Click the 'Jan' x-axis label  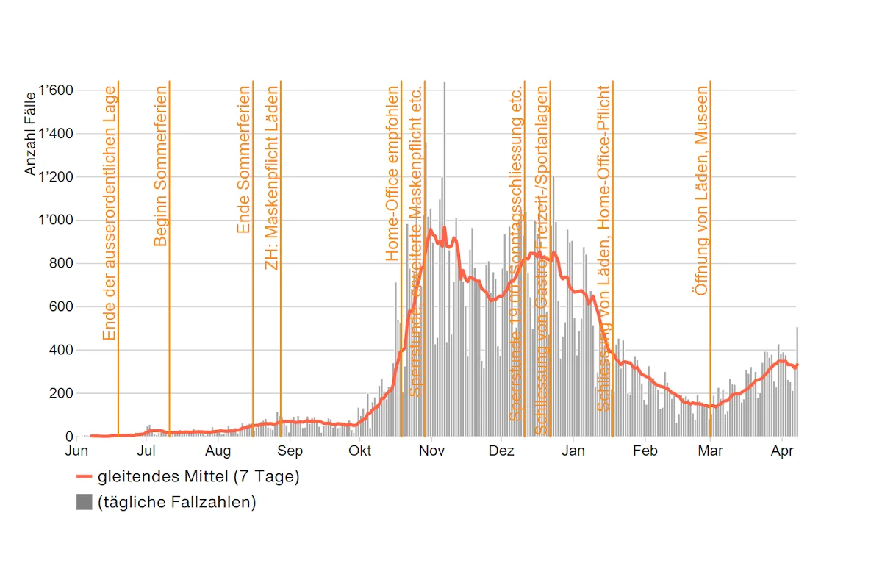573,451
